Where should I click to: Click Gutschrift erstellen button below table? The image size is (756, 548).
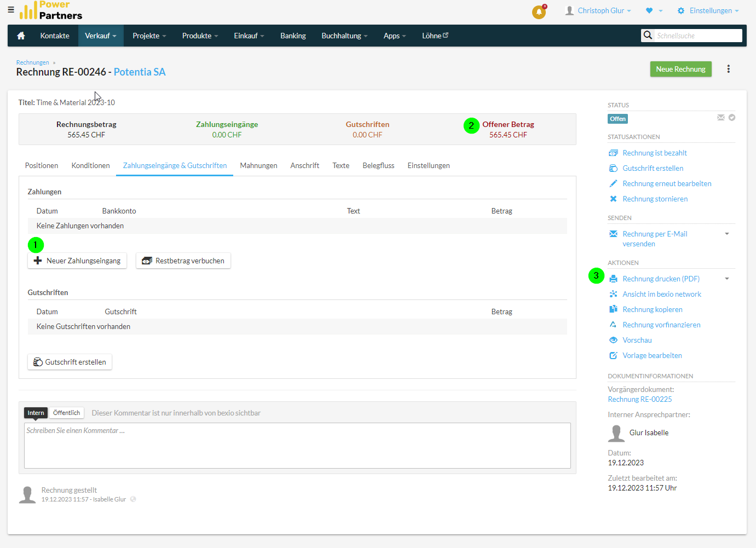pos(70,362)
